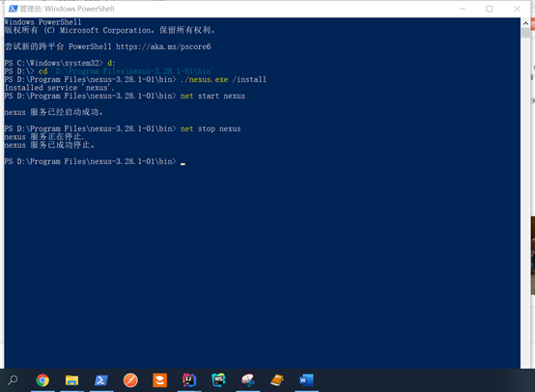Screen dimensions: 535x392
Task: Click the orange square app taskbar icon
Action: point(160,380)
